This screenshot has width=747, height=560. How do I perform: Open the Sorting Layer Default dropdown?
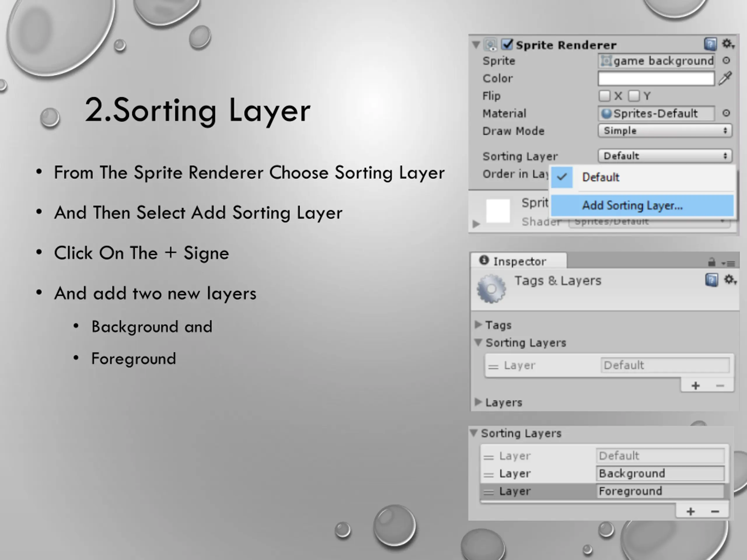click(x=665, y=156)
